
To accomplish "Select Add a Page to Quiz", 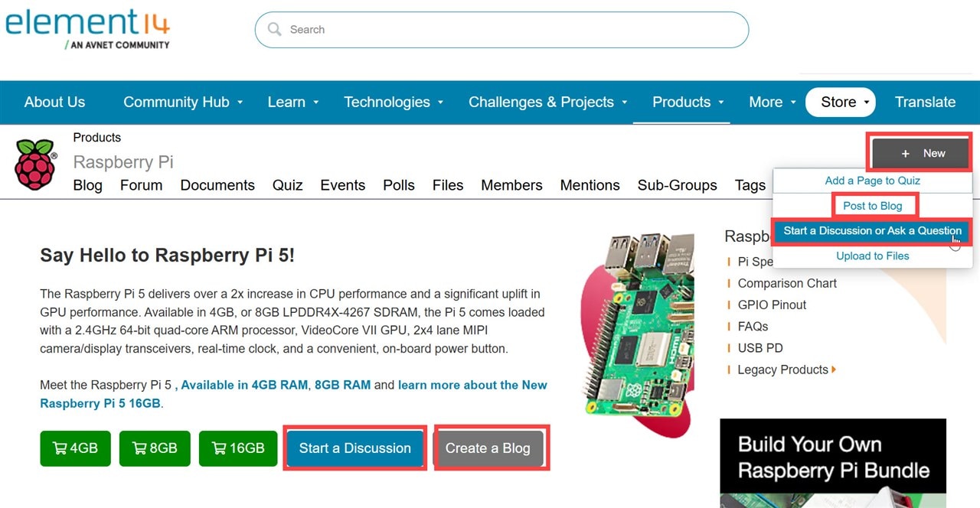I will (872, 181).
